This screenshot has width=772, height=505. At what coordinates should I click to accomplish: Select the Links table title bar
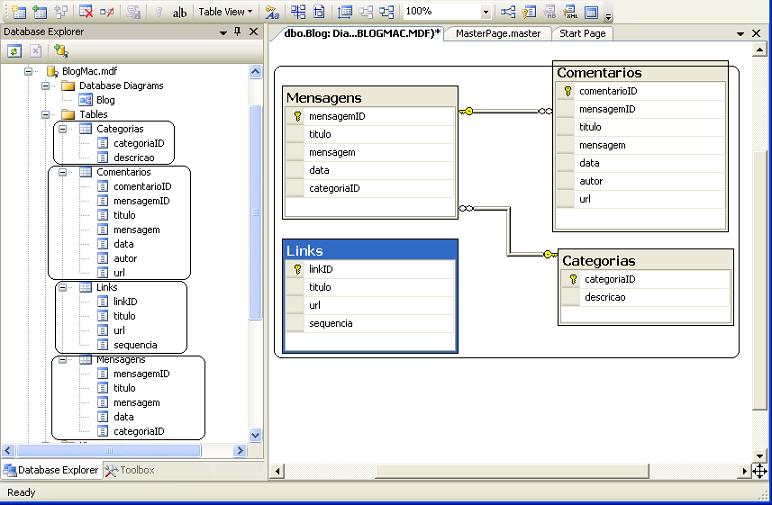coord(370,250)
